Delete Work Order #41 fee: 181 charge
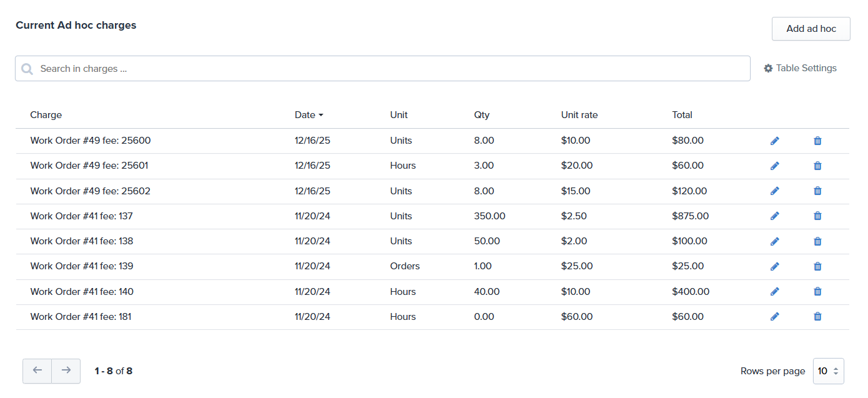 tap(817, 317)
